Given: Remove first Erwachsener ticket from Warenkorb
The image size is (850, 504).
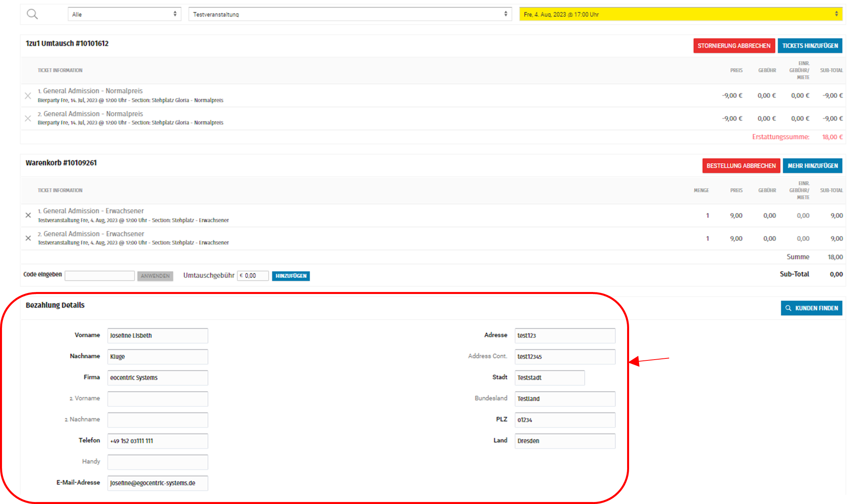Looking at the screenshot, I should [28, 215].
